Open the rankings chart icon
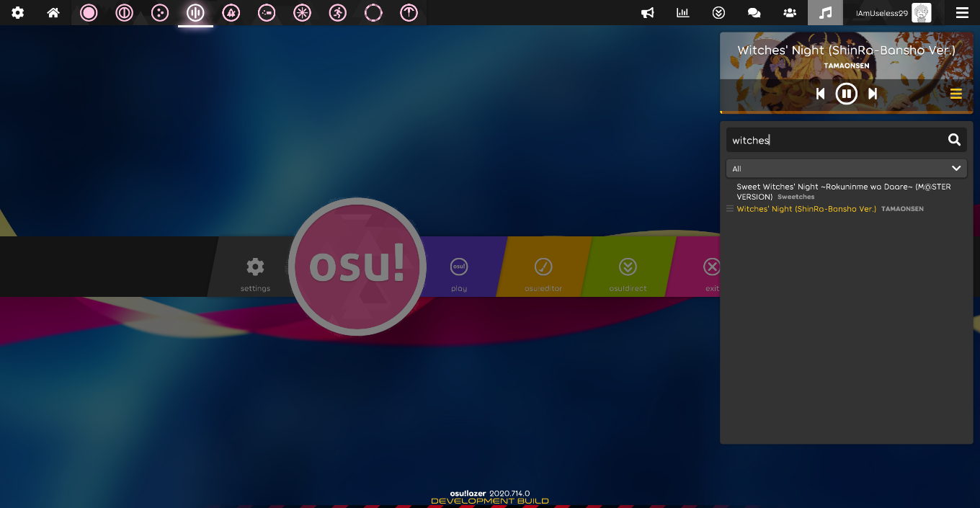 click(682, 12)
